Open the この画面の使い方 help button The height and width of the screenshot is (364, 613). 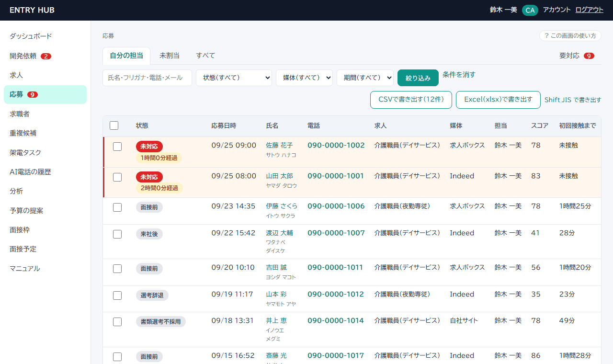pyautogui.click(x=570, y=36)
